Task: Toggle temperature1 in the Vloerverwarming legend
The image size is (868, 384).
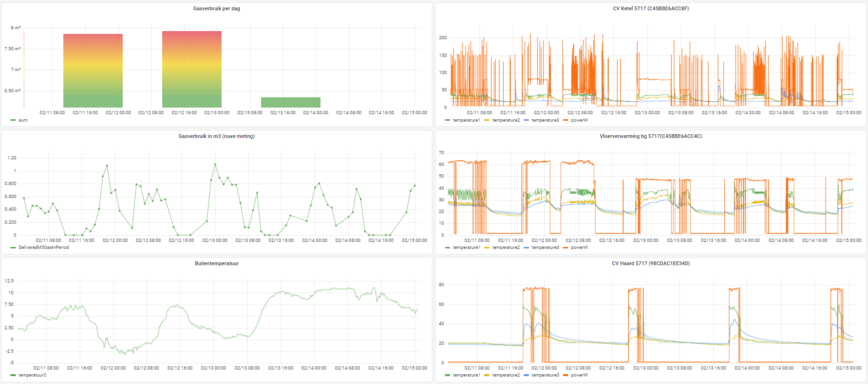Action: pyautogui.click(x=466, y=247)
